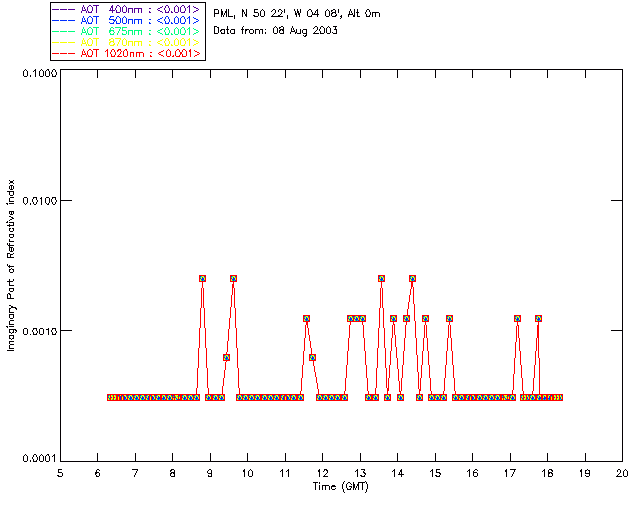The width and height of the screenshot is (640, 512).
Task: Click x-axis tick label 16
Action: tap(473, 473)
